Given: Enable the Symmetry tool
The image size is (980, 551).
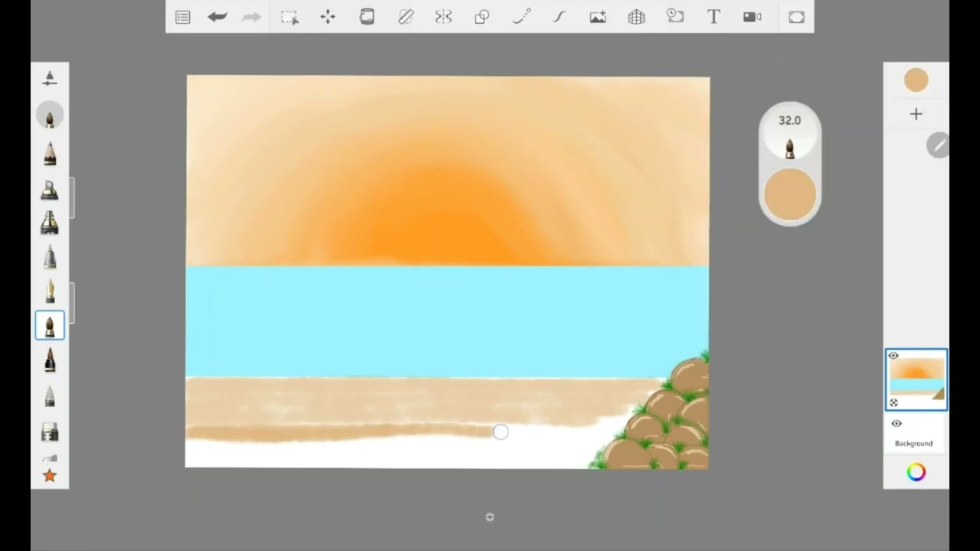Looking at the screenshot, I should [x=443, y=17].
